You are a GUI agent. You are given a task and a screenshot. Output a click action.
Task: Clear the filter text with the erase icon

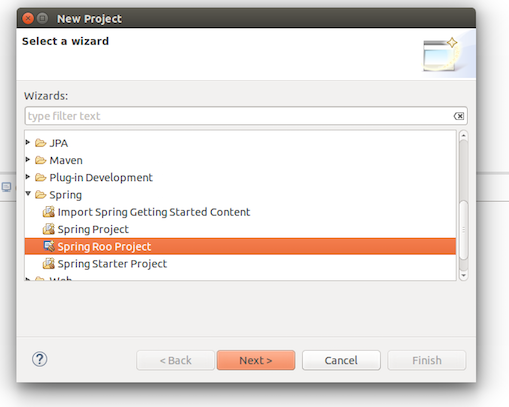pyautogui.click(x=459, y=116)
